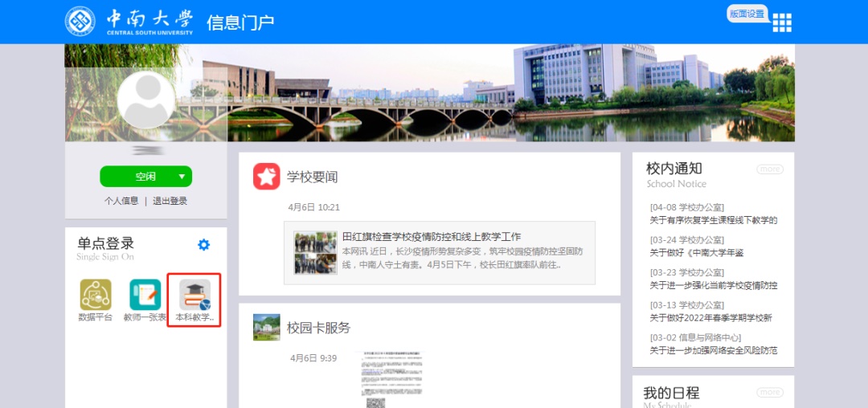
Task: Open the 田红旗检查学校疫情防控 news headline
Action: point(432,237)
